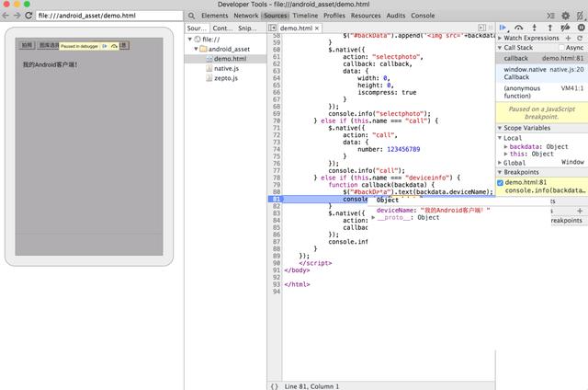Pretty print source with braces icon
Screen dimensions: 588x390
pyautogui.click(x=275, y=385)
